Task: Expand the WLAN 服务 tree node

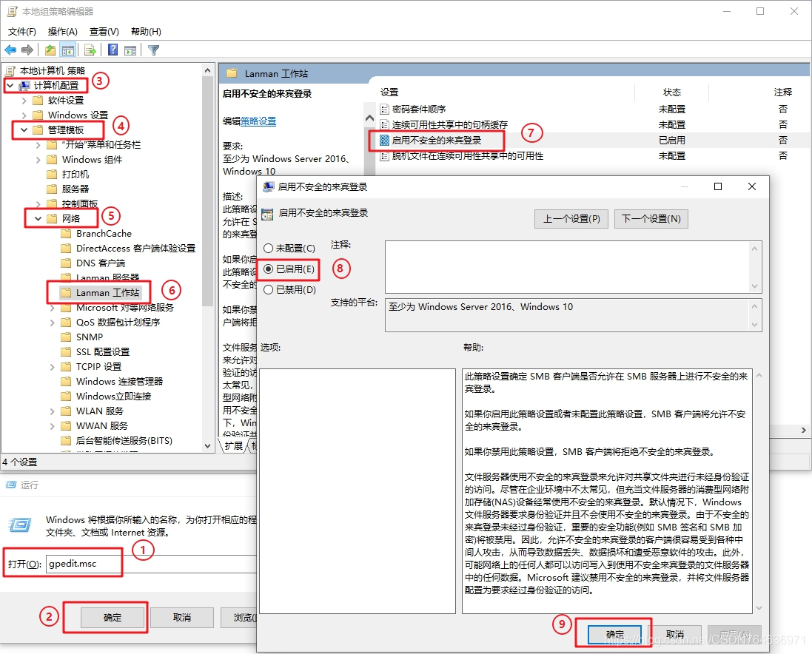Action: (x=53, y=411)
